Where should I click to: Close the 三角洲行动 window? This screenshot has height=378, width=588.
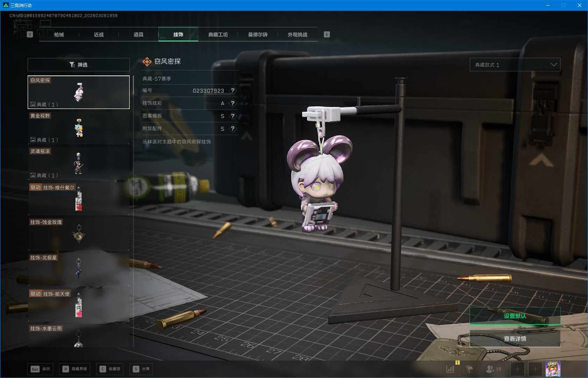click(x=580, y=5)
